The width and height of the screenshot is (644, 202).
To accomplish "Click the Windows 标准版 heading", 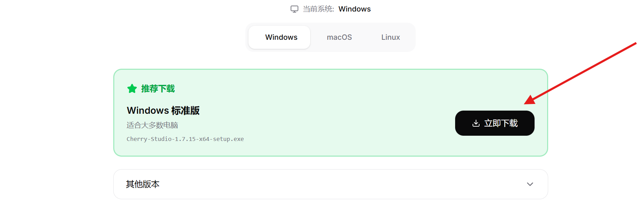I will pyautogui.click(x=163, y=111).
